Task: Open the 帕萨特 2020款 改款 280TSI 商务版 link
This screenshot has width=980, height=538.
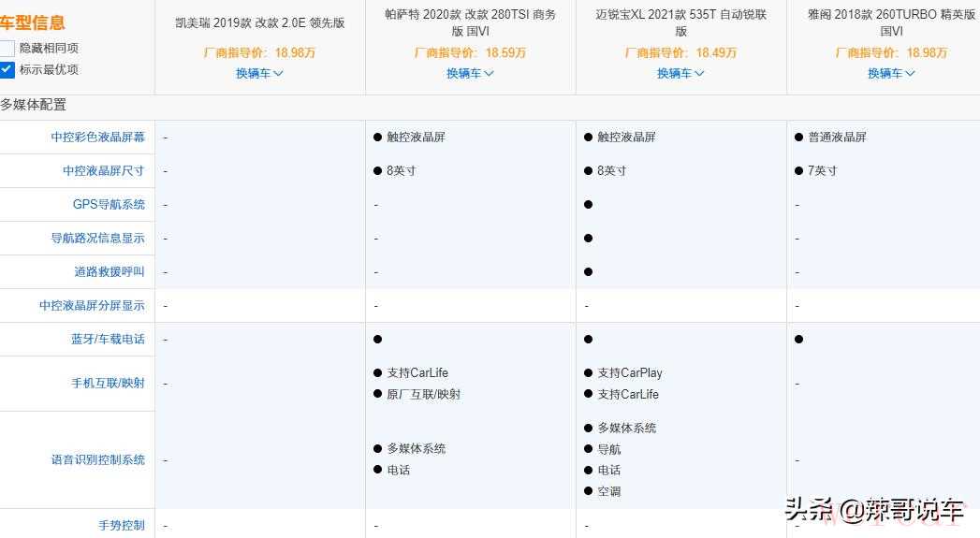Action: click(470, 22)
